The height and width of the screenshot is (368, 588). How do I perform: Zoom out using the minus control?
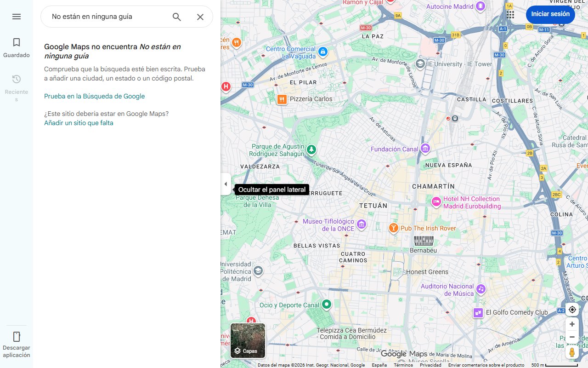tap(572, 336)
